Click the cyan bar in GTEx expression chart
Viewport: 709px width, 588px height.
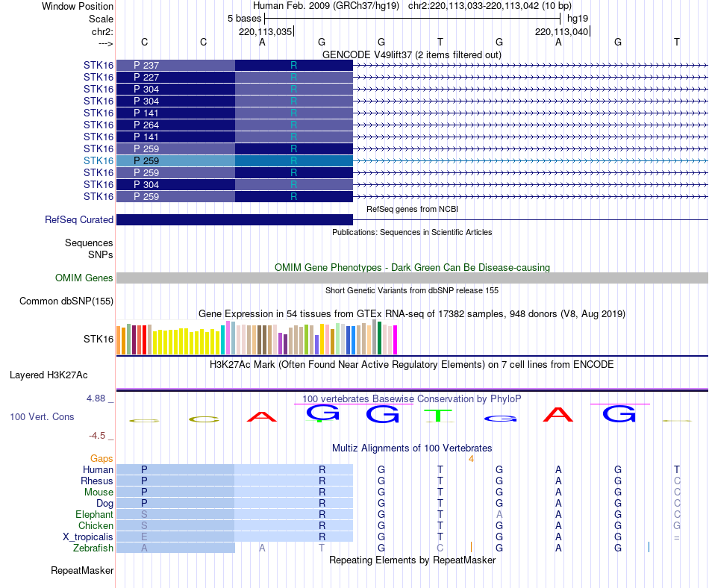pyautogui.click(x=222, y=340)
